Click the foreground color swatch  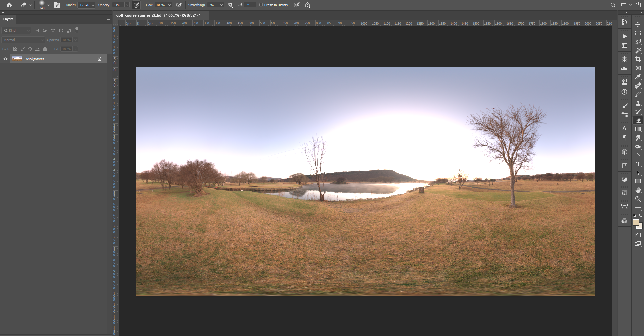pyautogui.click(x=636, y=222)
